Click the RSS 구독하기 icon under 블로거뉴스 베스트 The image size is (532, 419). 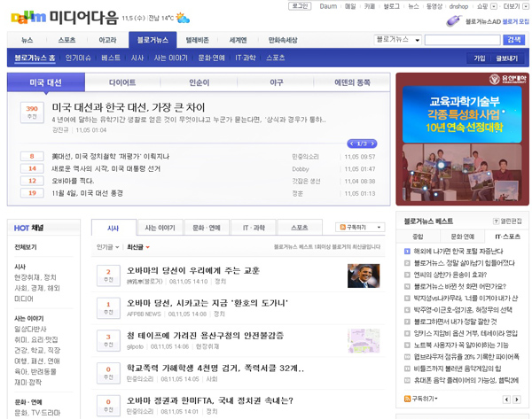[x=407, y=399]
